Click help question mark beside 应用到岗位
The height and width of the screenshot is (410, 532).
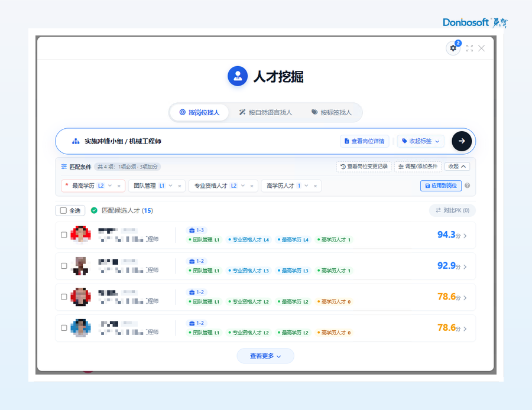pos(467,186)
